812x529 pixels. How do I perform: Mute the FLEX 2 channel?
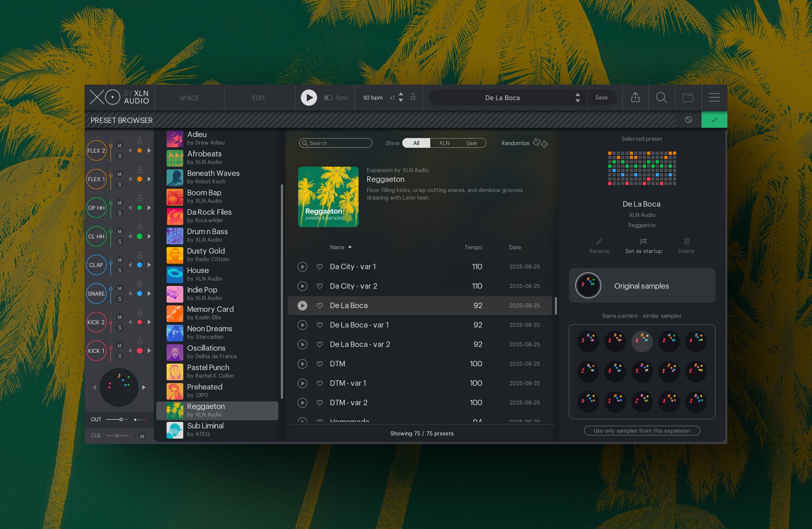click(x=120, y=146)
